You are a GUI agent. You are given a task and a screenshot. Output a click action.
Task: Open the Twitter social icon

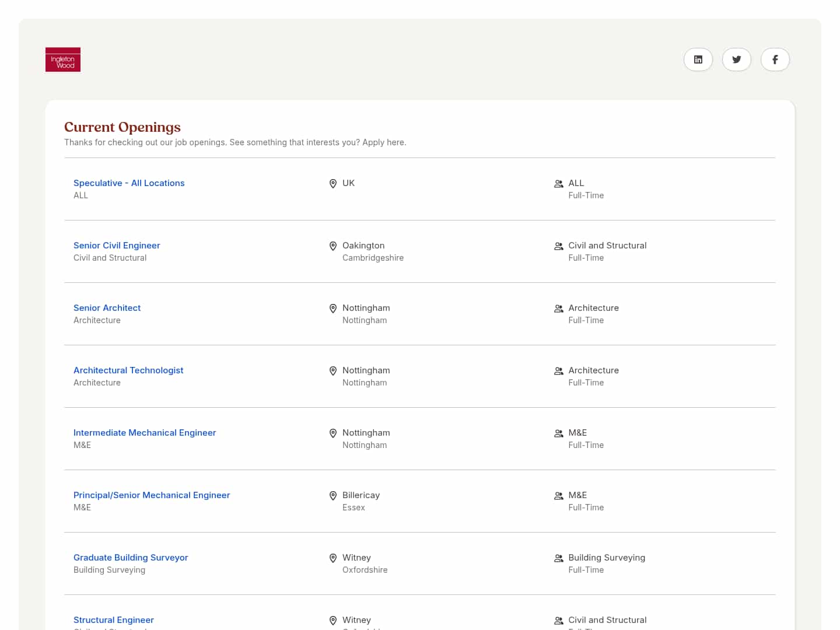coord(737,60)
